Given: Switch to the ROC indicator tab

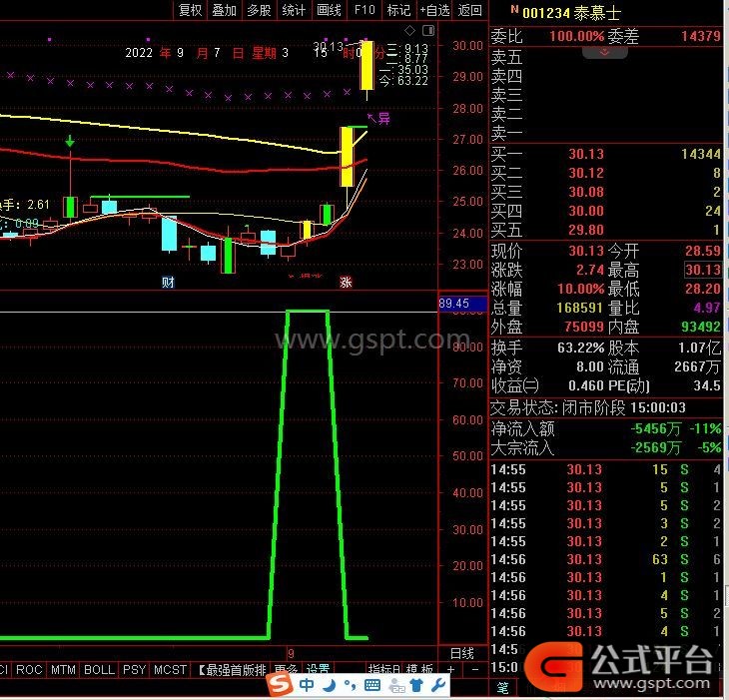Looking at the screenshot, I should point(29,669).
